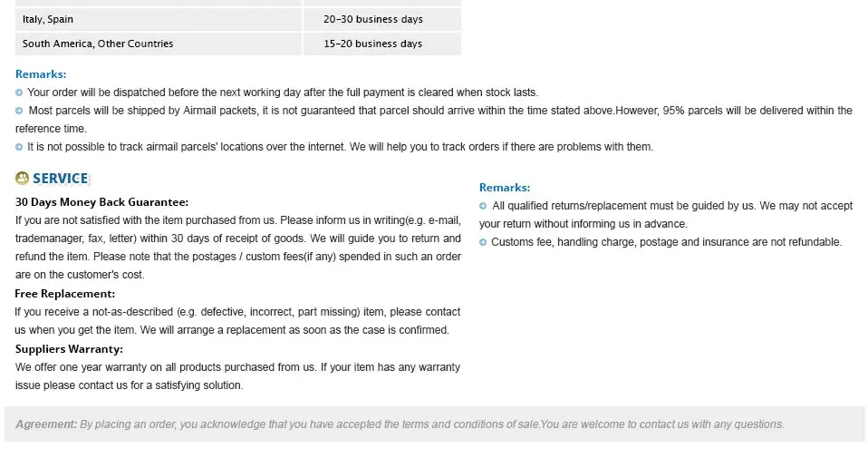The width and height of the screenshot is (868, 458).
Task: Click the '20-30 business days' cell
Action: (x=382, y=19)
